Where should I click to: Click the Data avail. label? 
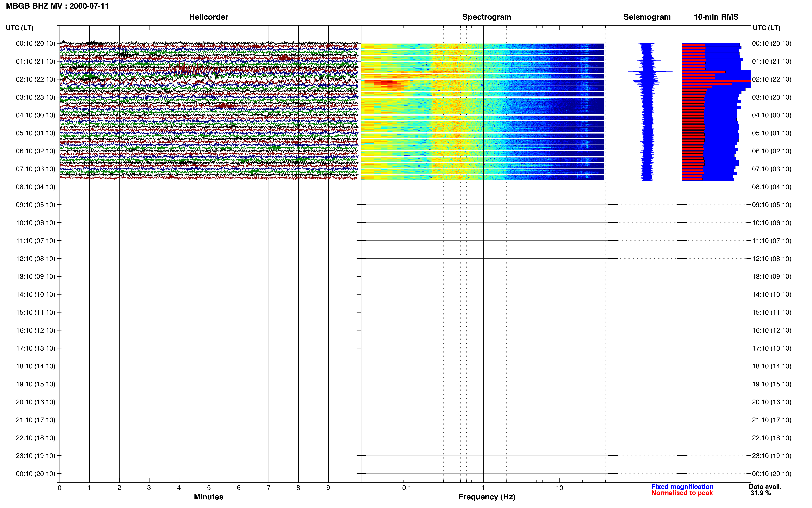coord(765,486)
